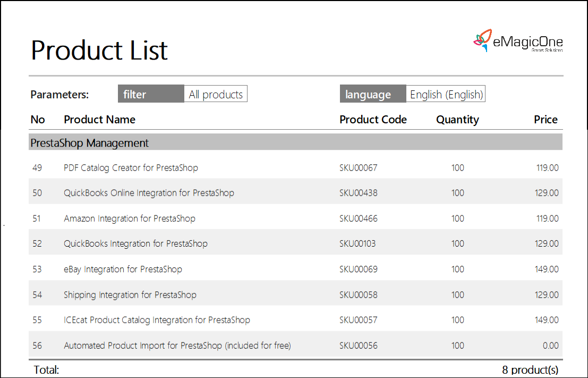Click row number 51

pos(37,219)
